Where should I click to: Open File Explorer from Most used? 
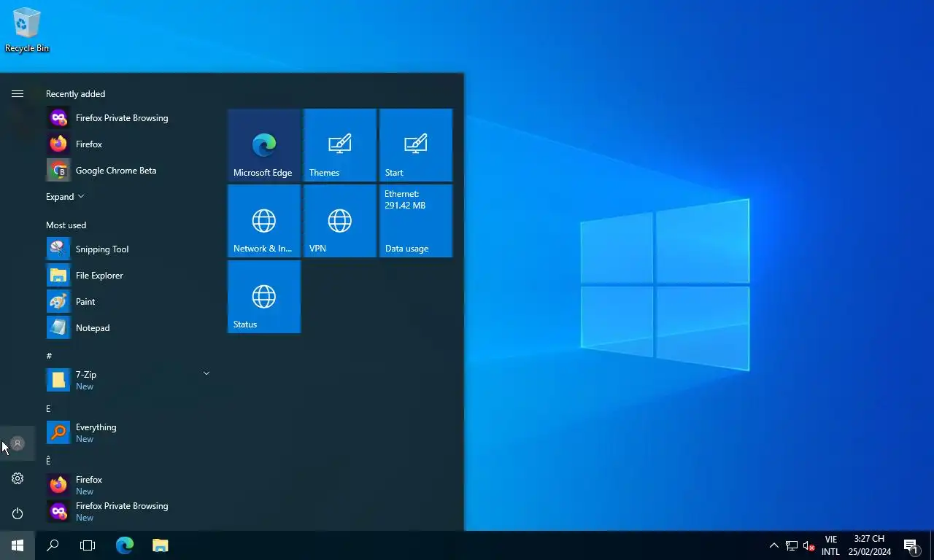point(128,276)
